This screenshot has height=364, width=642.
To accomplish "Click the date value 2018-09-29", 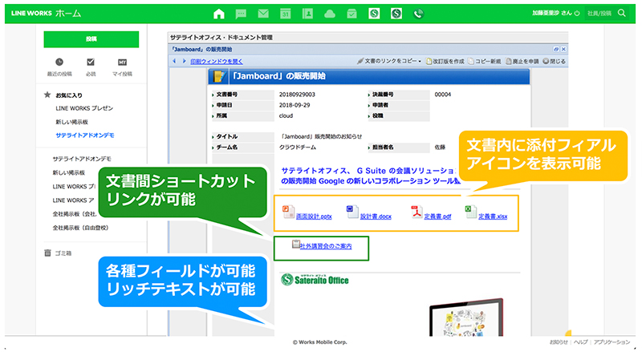I will click(x=295, y=105).
